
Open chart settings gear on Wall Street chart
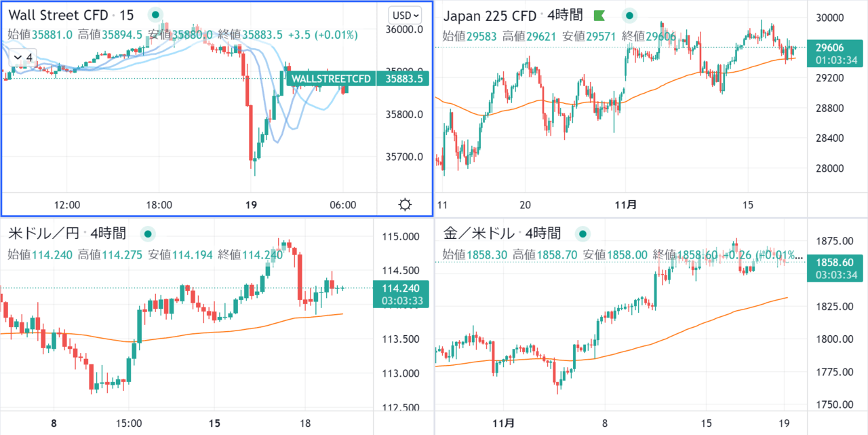tap(405, 205)
